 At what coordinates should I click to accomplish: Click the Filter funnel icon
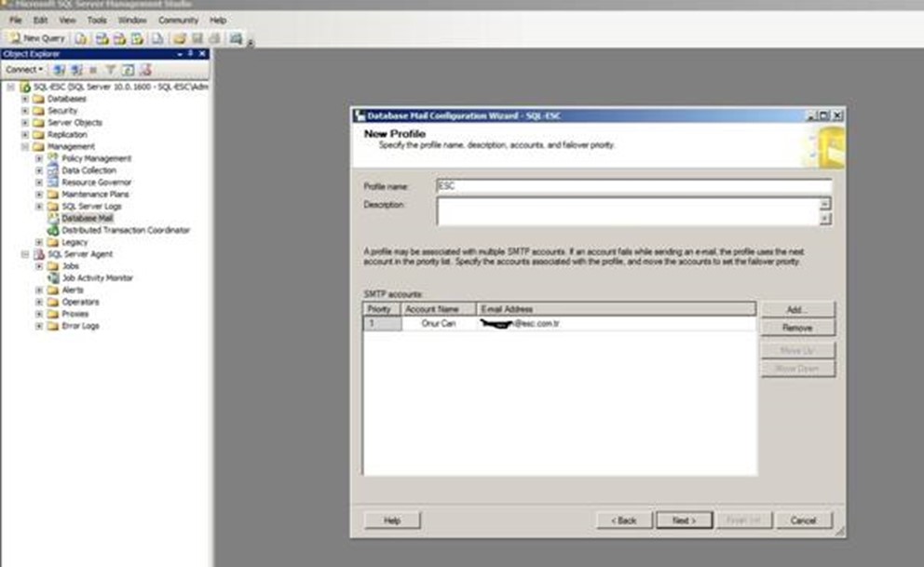pyautogui.click(x=110, y=70)
